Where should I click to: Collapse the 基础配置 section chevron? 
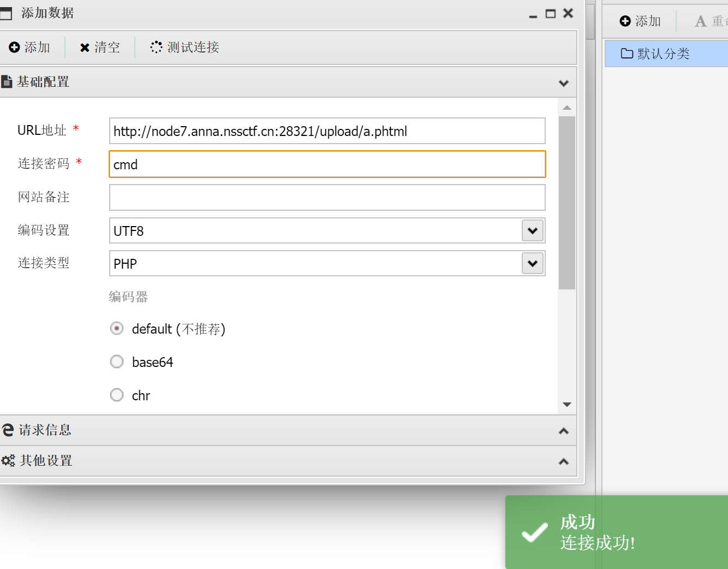pos(564,83)
